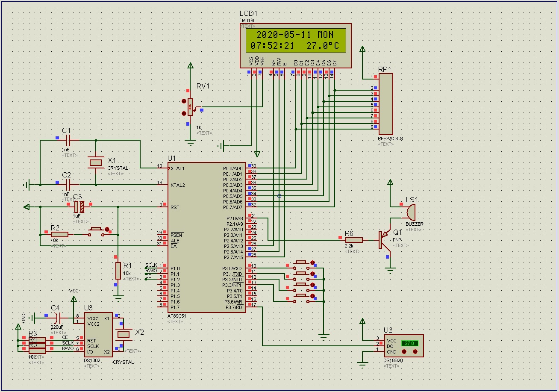
Task: Toggle latch dot on P3.3/INT1 push button
Action: 312,296
